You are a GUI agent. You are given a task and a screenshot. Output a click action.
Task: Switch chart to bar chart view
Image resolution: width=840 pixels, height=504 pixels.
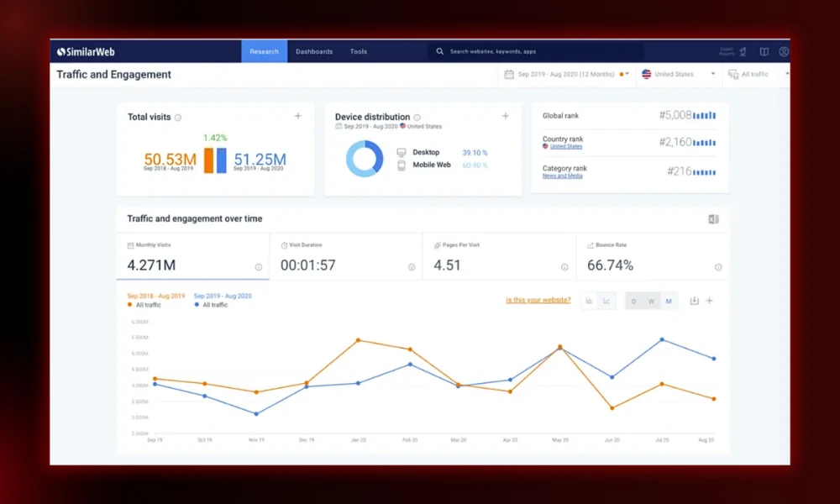pos(589,301)
